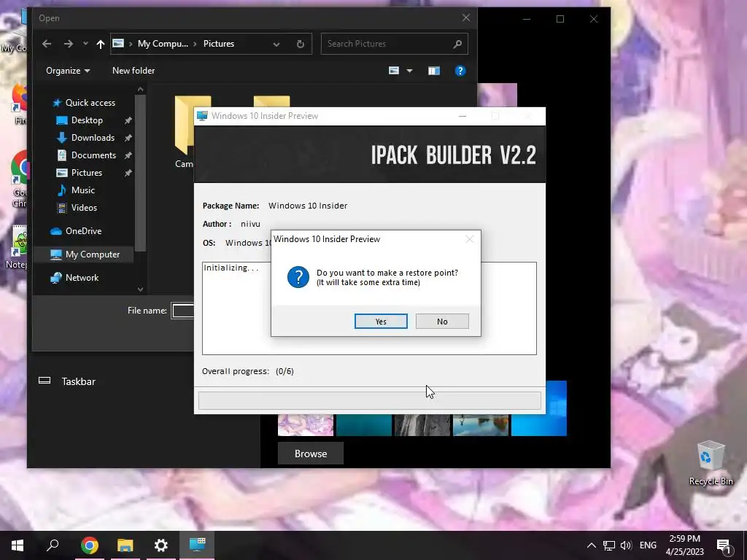Open the network tray icon

609,545
